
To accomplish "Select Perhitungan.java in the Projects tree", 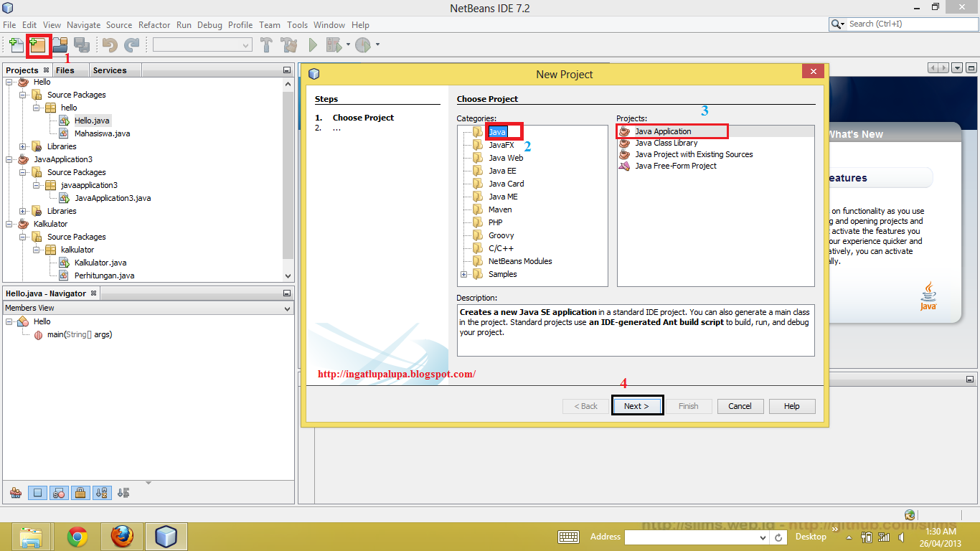I will coord(104,275).
